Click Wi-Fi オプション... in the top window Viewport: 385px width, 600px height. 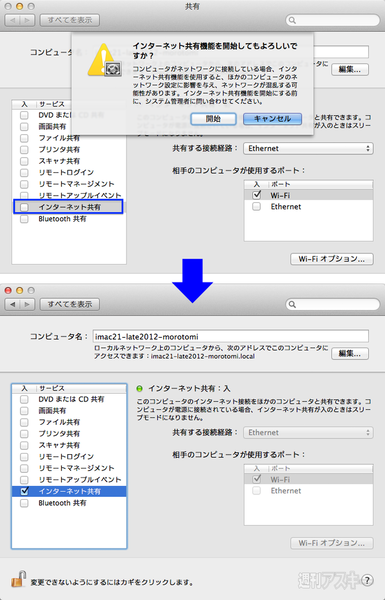(331, 259)
